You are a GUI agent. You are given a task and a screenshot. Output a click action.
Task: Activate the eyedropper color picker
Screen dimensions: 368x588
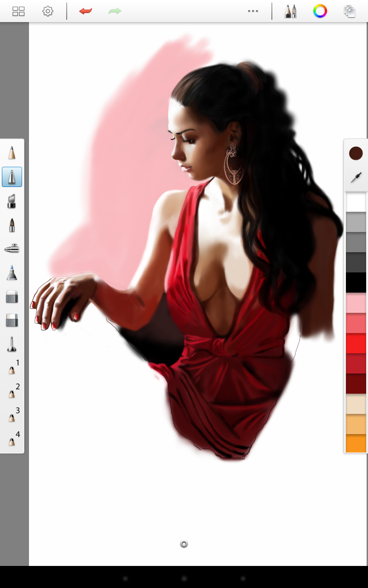(356, 177)
